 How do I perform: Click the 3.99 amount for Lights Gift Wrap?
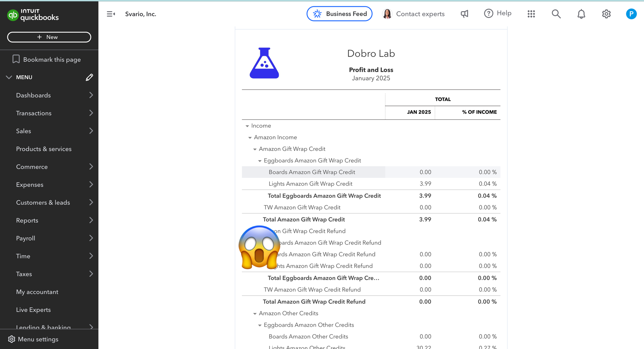tap(425, 184)
